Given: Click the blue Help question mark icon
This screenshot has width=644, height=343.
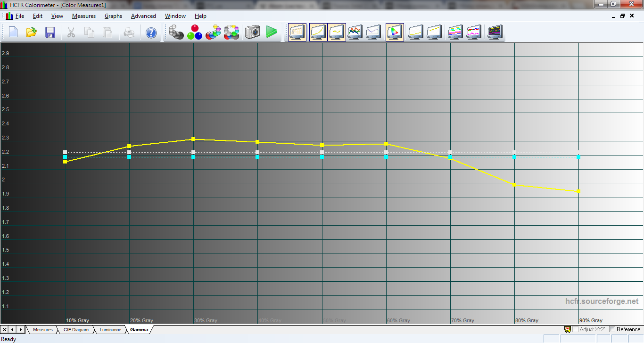Looking at the screenshot, I should coord(151,32).
